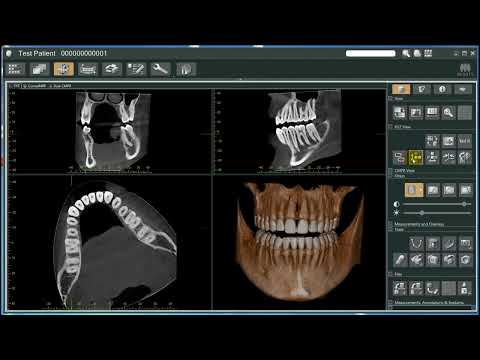Image resolution: width=480 pixels, height=360 pixels.
Task: Click the second icon in Tools top row
Action: coord(433,244)
